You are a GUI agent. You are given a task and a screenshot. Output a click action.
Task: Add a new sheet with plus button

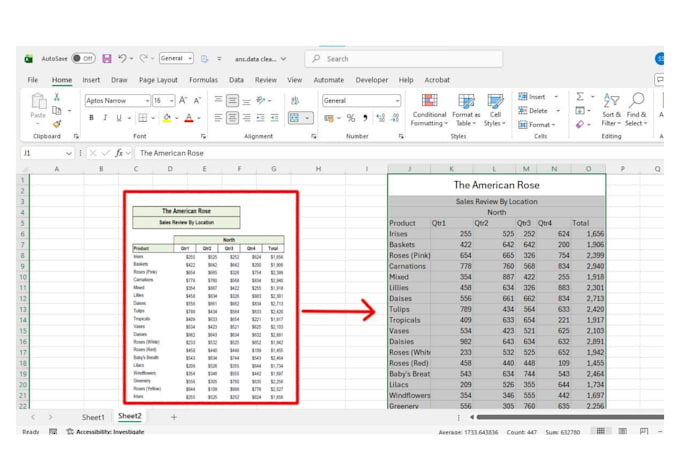[x=174, y=417]
